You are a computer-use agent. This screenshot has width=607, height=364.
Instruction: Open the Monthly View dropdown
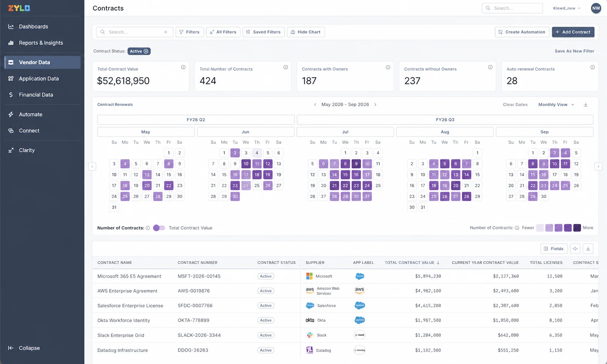pyautogui.click(x=556, y=105)
